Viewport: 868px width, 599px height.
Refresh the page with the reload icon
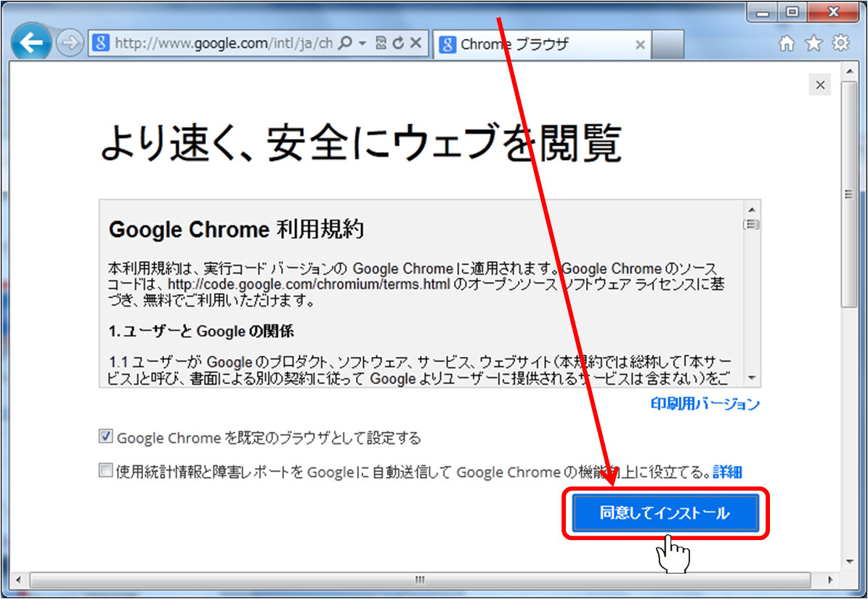tap(398, 44)
